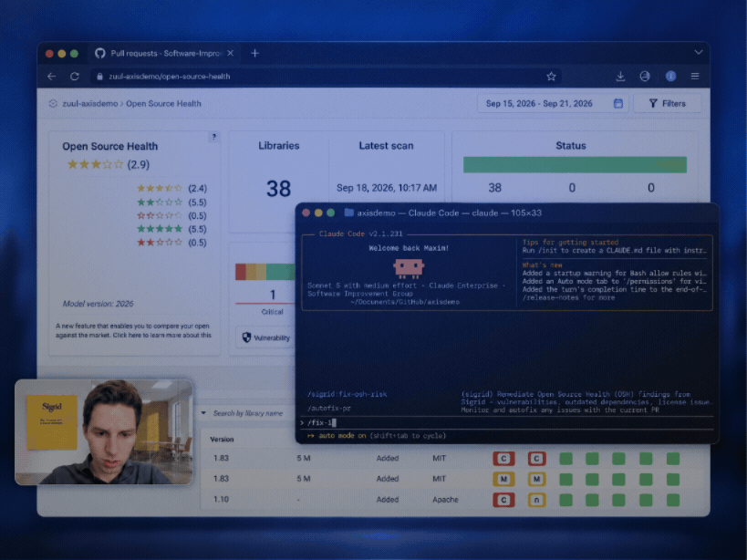Expand the triangle beside library search

point(203,413)
